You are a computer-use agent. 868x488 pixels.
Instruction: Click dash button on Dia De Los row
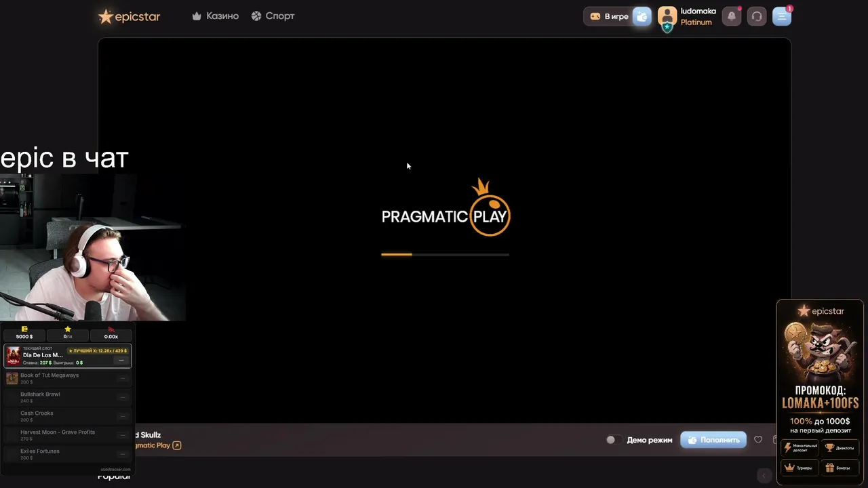pyautogui.click(x=121, y=361)
